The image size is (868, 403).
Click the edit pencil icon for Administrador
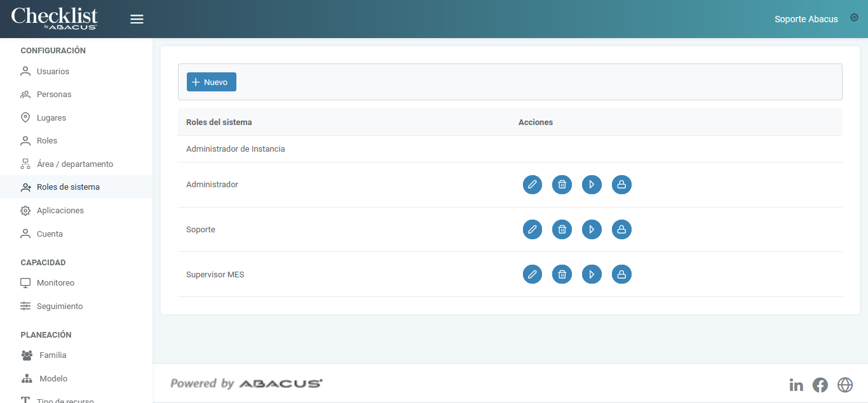coord(532,185)
